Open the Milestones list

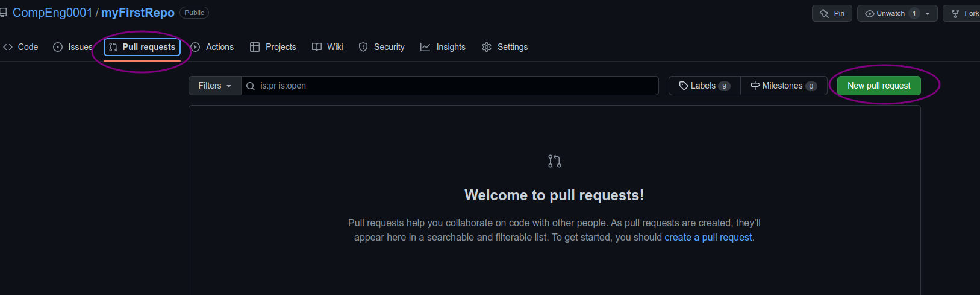tap(783, 86)
